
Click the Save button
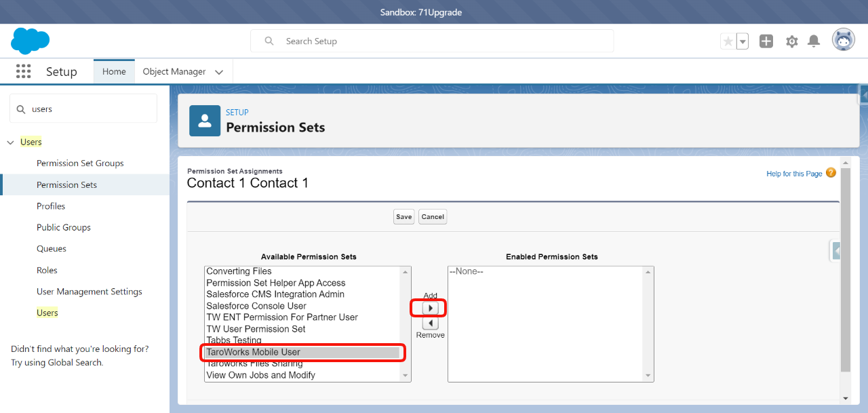(403, 217)
